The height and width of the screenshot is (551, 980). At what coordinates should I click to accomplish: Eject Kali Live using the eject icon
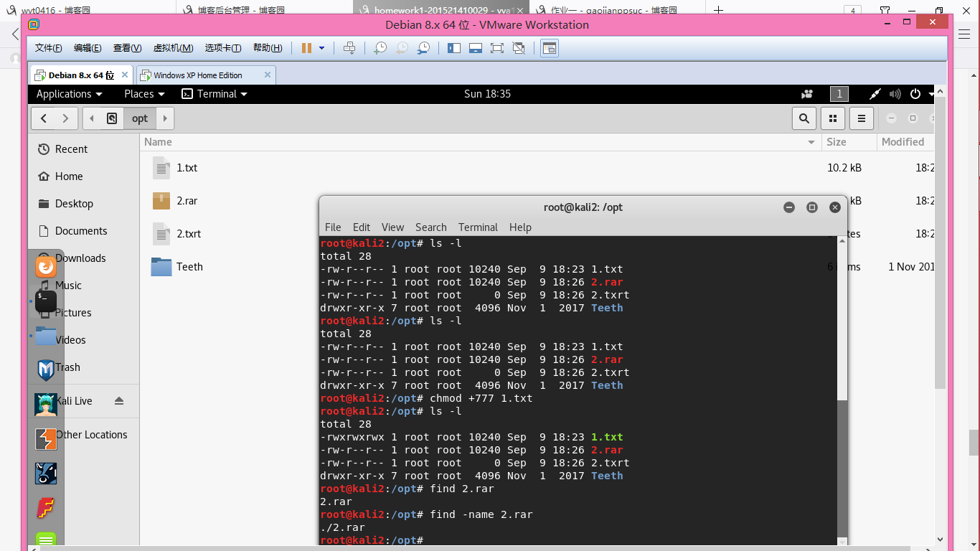[119, 401]
